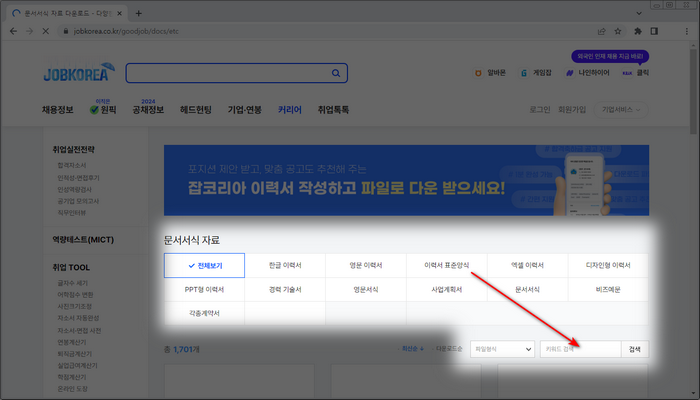
Task: Open a new browser tab with plus
Action: [138, 13]
